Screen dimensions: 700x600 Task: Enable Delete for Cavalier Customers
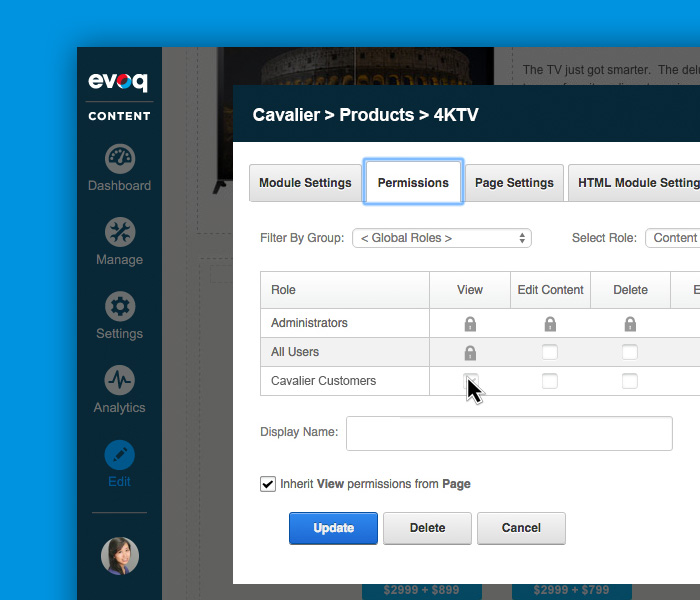pyautogui.click(x=629, y=381)
